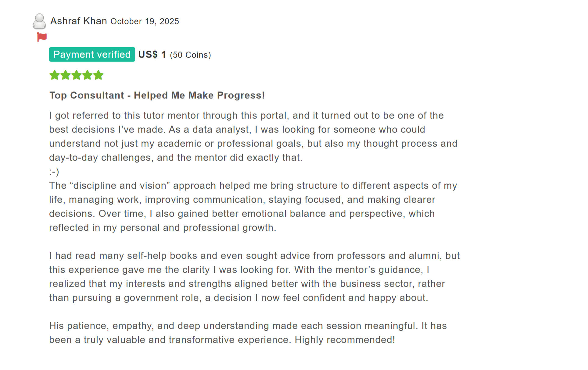The height and width of the screenshot is (370, 588).
Task: Click the fifth green star
Action: [98, 75]
